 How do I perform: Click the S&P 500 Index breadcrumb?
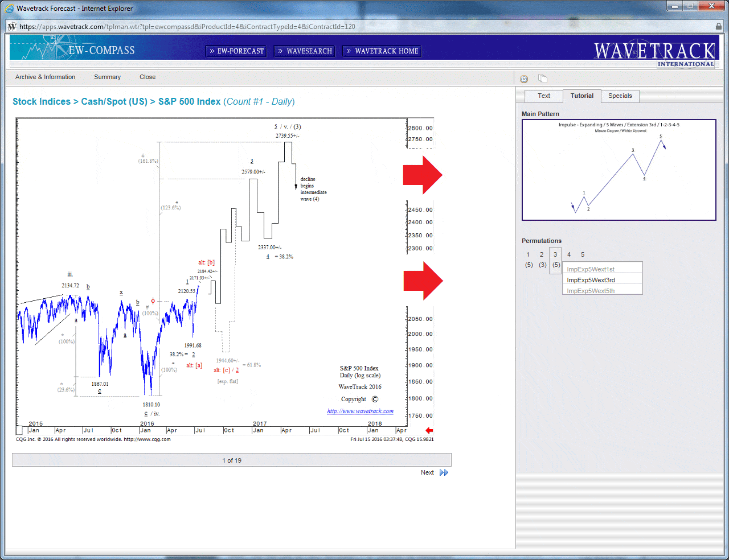pos(189,101)
